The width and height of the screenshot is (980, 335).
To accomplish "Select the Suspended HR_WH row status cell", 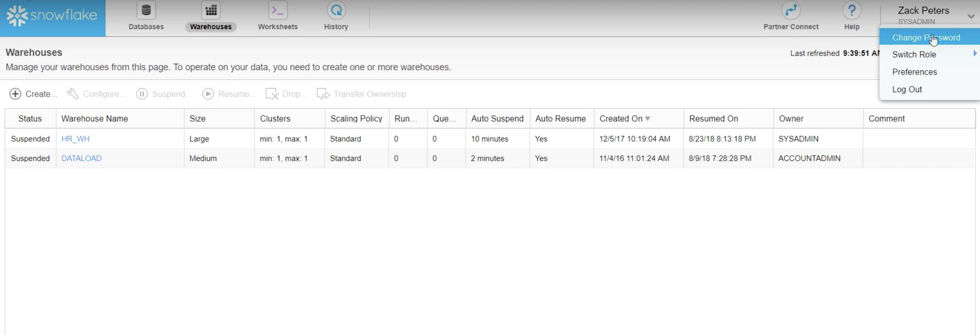I will 30,138.
